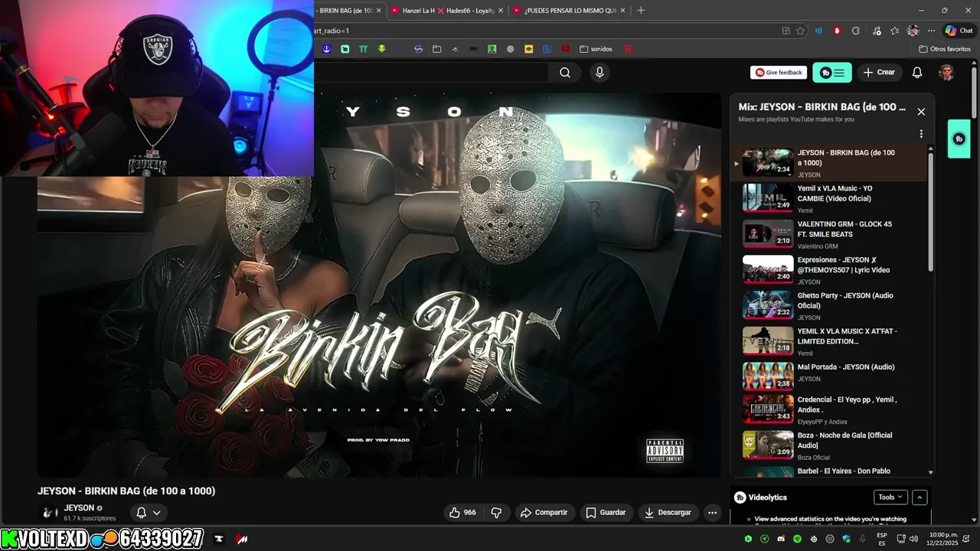Open the red MSI taskbar app icon

(242, 539)
